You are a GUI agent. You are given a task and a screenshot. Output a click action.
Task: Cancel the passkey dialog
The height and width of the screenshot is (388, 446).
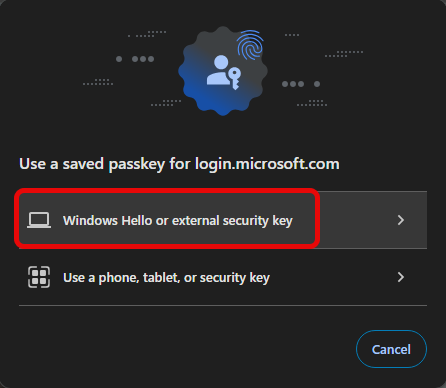391,349
